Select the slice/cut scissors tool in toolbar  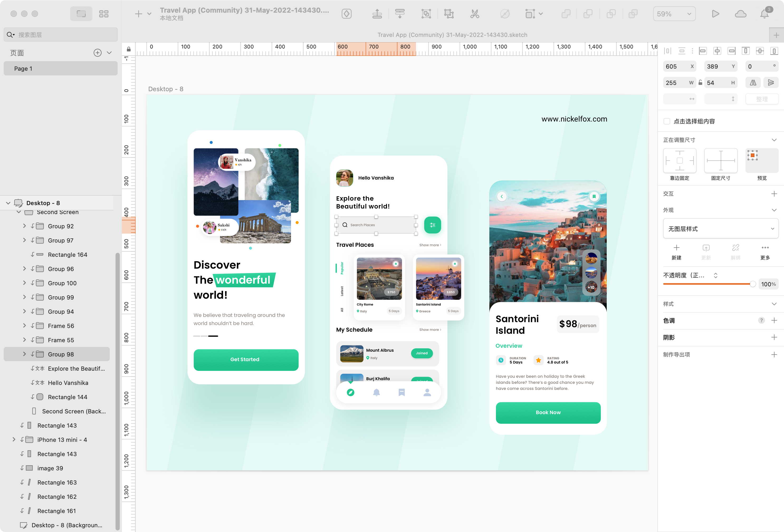coord(475,14)
